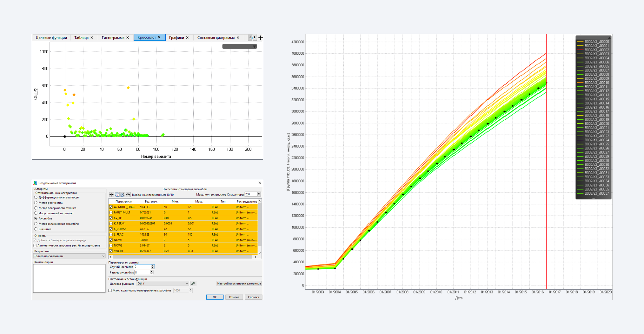The width and height of the screenshot is (644, 334).
Task: Close the Таблица tab
Action: (x=92, y=37)
